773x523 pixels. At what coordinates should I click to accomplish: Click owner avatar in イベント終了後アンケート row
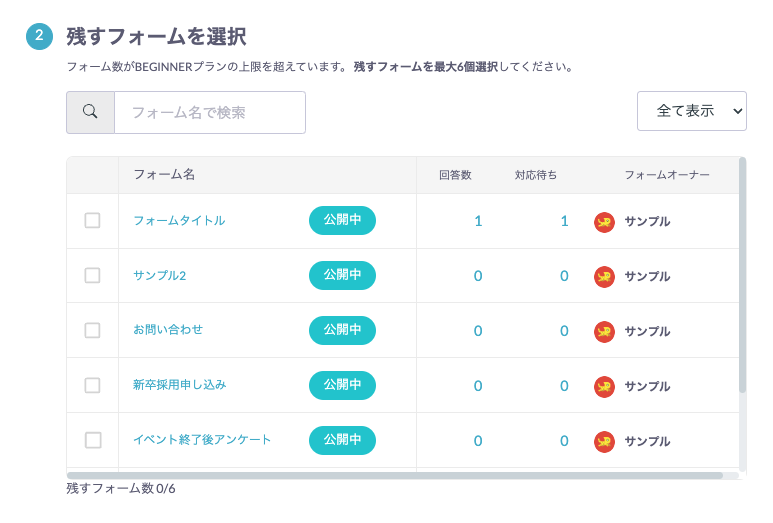pos(604,442)
